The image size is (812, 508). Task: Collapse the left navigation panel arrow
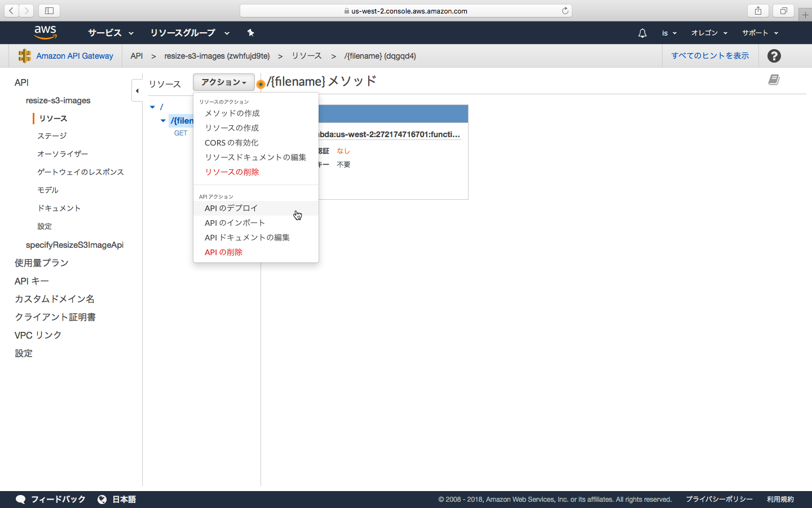pos(137,90)
